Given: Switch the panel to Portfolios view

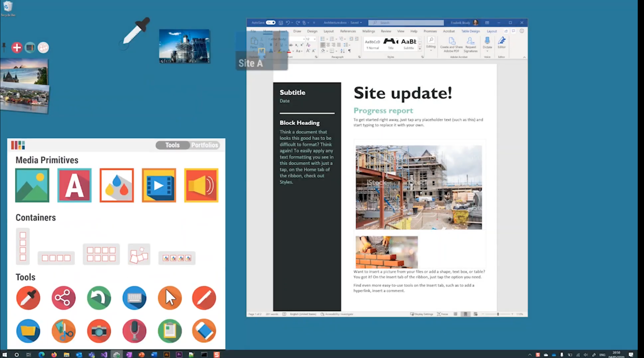Looking at the screenshot, I should [x=205, y=145].
